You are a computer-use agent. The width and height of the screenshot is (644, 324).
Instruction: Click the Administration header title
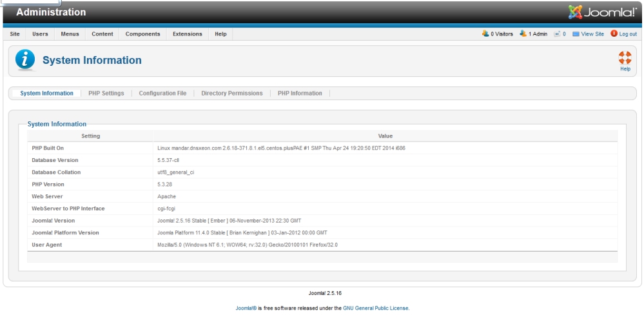coord(51,12)
